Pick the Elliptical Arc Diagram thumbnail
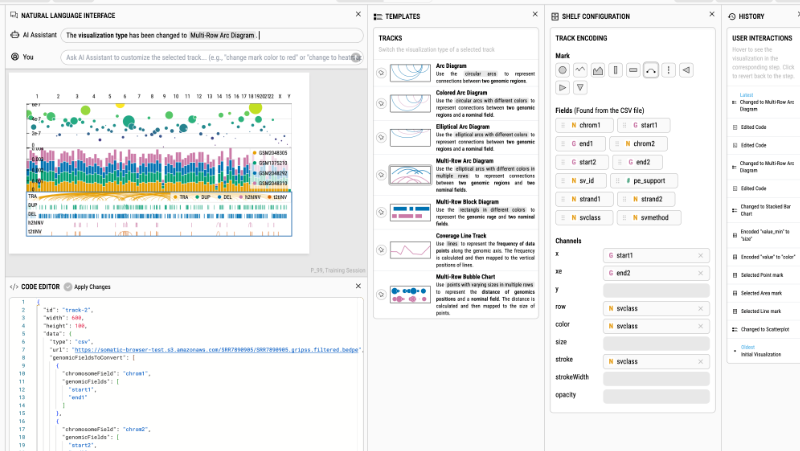This screenshot has width=800, height=451. [x=410, y=137]
